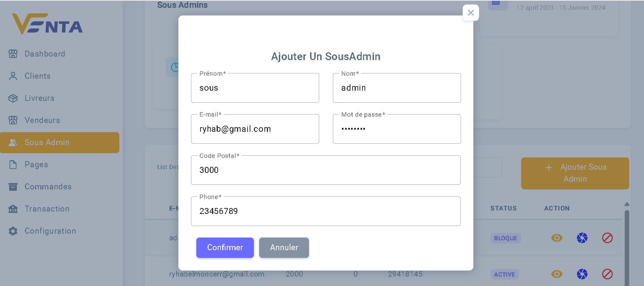
Task: Click the Dashboard icon in sidebar
Action: click(13, 54)
